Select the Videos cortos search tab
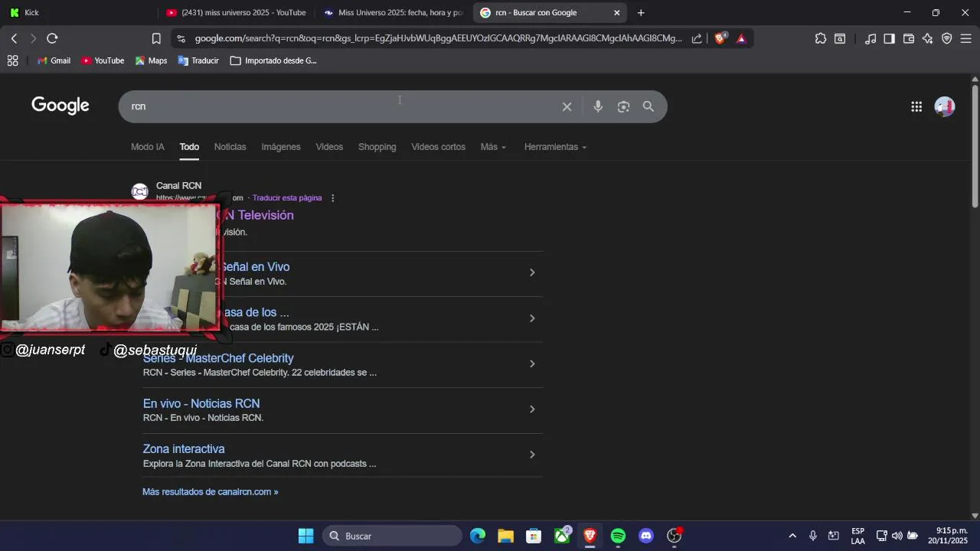Image resolution: width=980 pixels, height=551 pixels. (438, 147)
